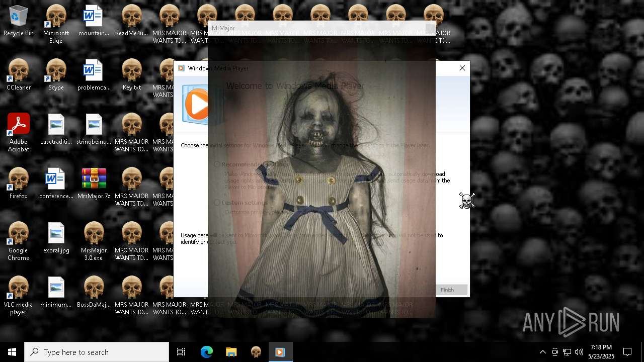This screenshot has height=362, width=644.
Task: Select the exoral.jpg image file
Action: pyautogui.click(x=56, y=238)
